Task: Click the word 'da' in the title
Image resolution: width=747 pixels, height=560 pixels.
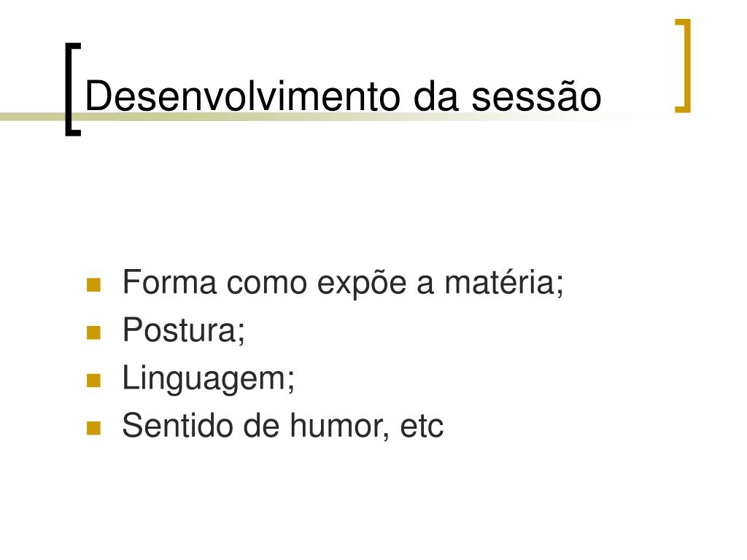Action: coord(436,96)
